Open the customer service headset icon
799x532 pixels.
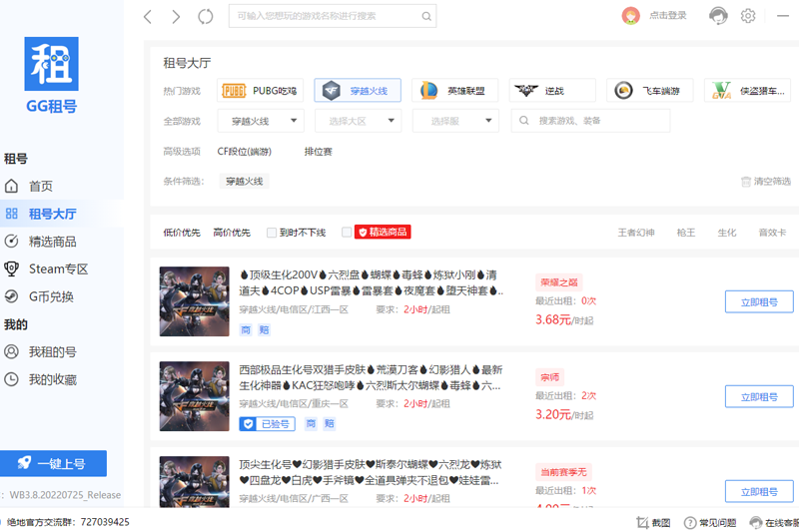718,16
